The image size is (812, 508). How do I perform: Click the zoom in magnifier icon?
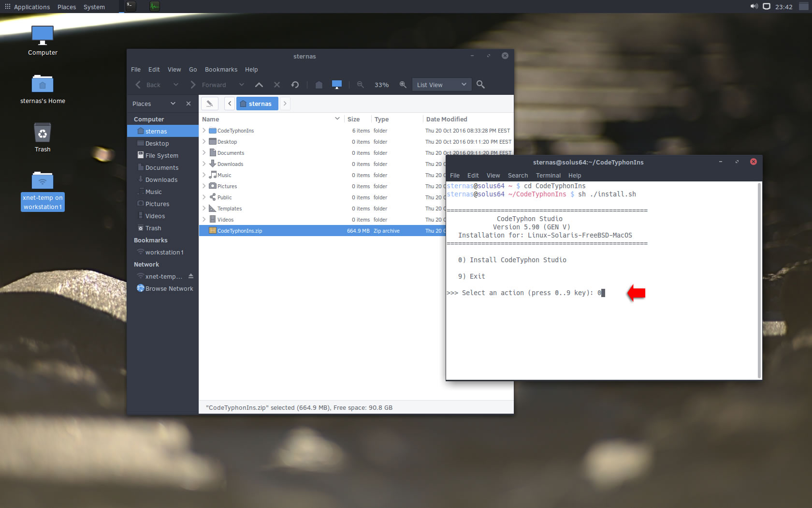[x=403, y=85]
